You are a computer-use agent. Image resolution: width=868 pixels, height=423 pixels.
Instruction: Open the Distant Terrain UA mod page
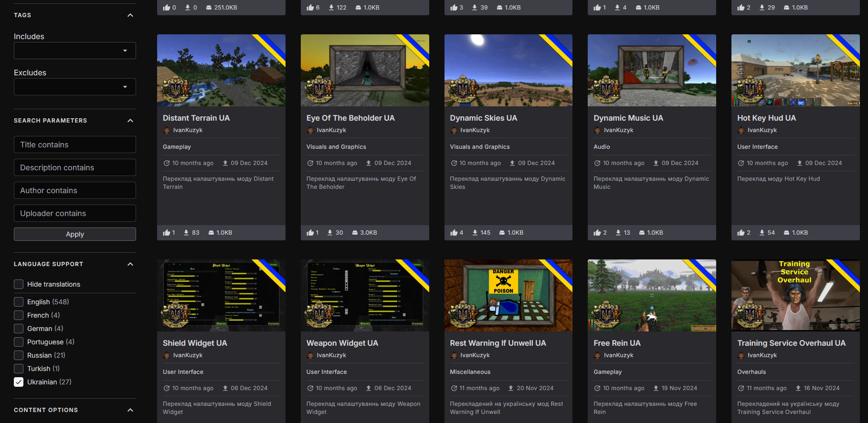[x=196, y=118]
